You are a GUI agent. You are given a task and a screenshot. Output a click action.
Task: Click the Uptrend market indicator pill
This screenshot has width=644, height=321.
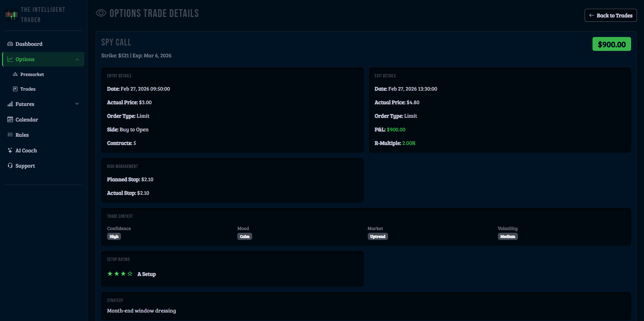point(378,237)
